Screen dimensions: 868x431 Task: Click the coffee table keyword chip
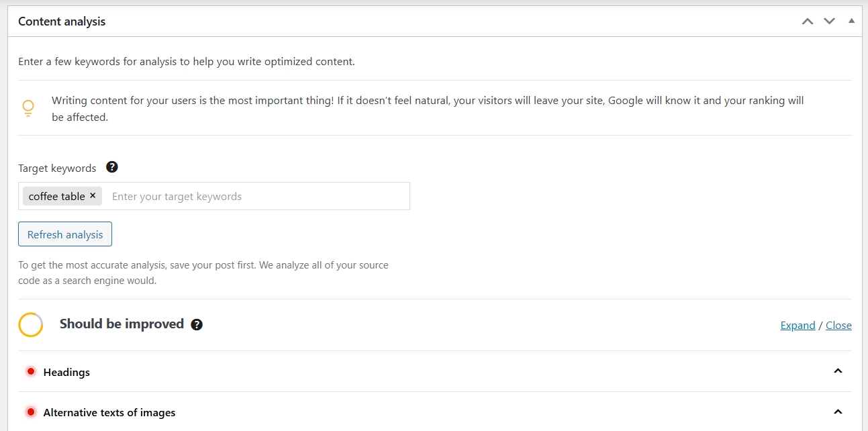pyautogui.click(x=56, y=197)
